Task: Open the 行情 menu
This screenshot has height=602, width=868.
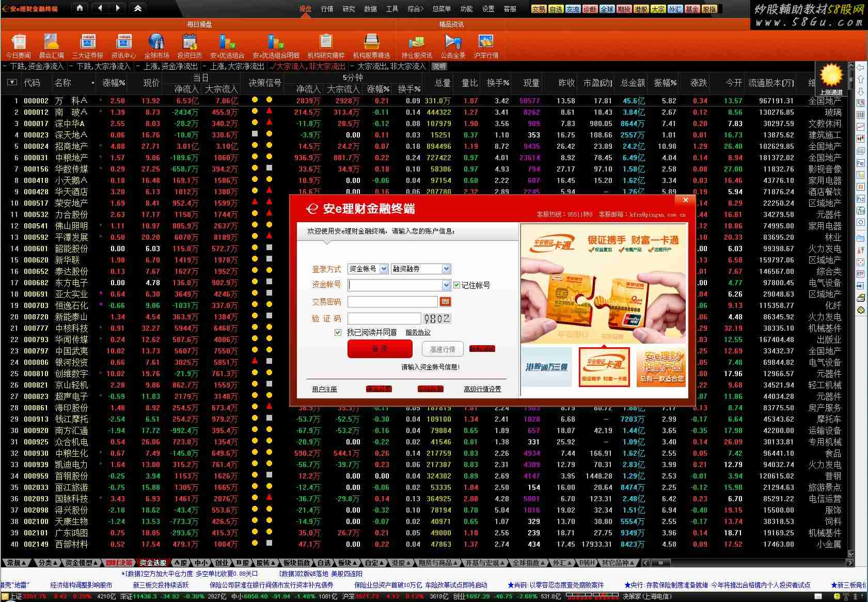Action: 327,9
